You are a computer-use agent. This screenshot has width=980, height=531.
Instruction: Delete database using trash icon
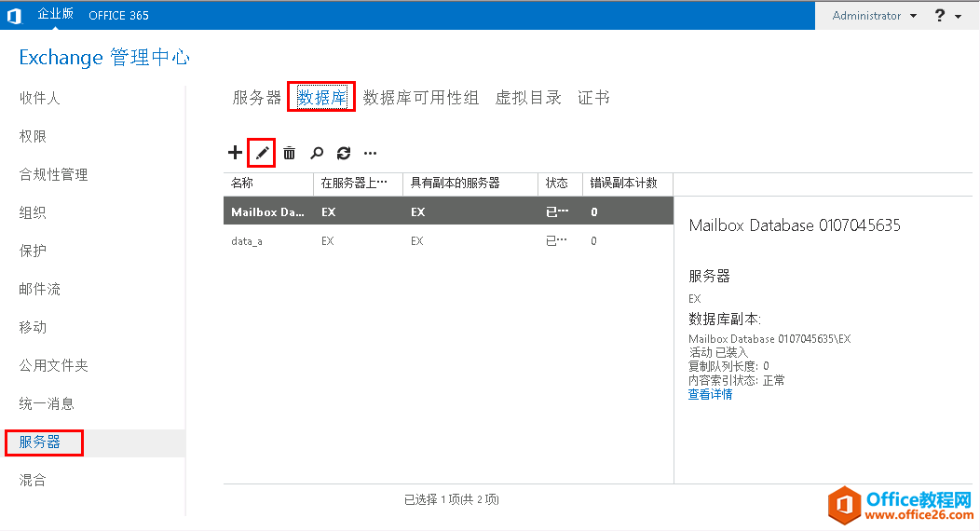click(290, 153)
